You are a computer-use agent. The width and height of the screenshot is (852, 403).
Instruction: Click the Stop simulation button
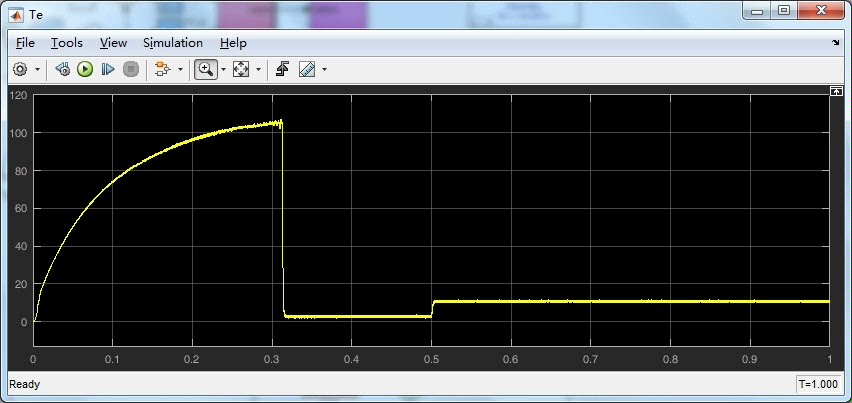tap(131, 70)
